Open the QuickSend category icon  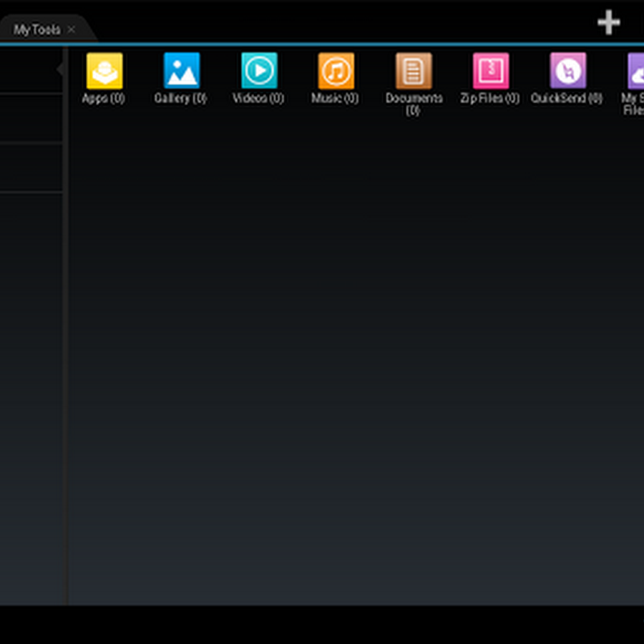pos(568,71)
